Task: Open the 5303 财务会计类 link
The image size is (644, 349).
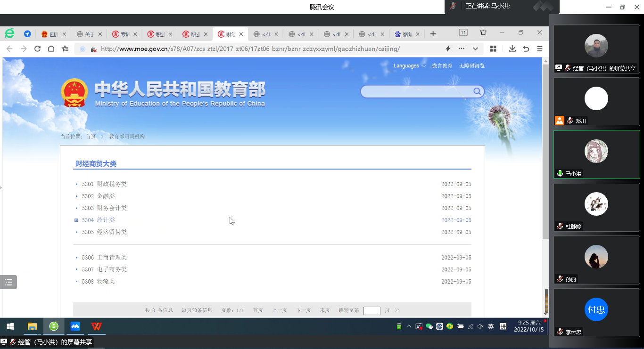Action: (112, 208)
